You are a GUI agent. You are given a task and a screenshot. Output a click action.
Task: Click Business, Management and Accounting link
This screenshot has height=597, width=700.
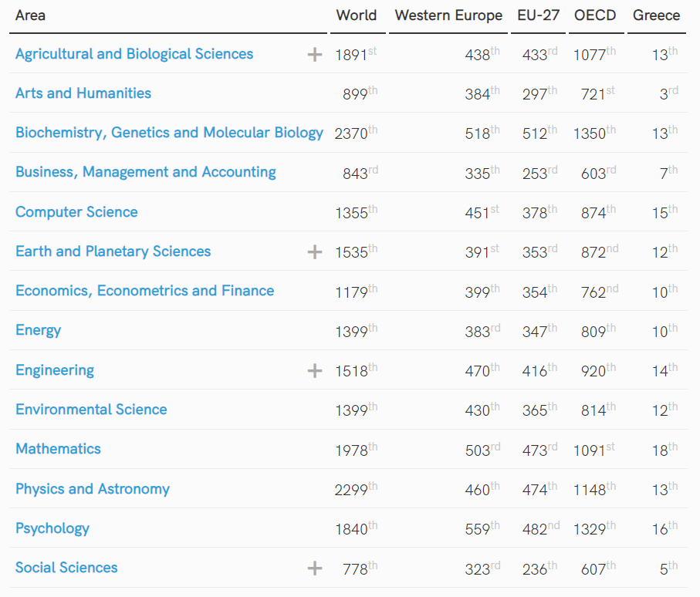coord(146,172)
